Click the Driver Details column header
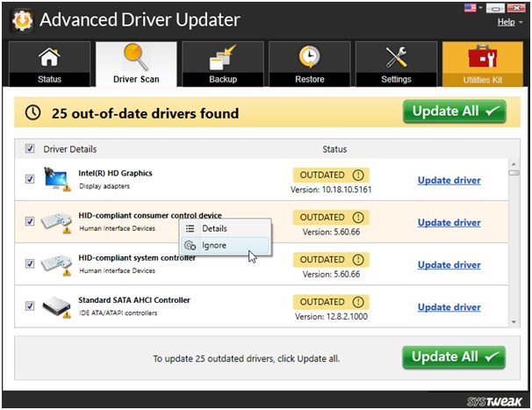 pos(70,149)
